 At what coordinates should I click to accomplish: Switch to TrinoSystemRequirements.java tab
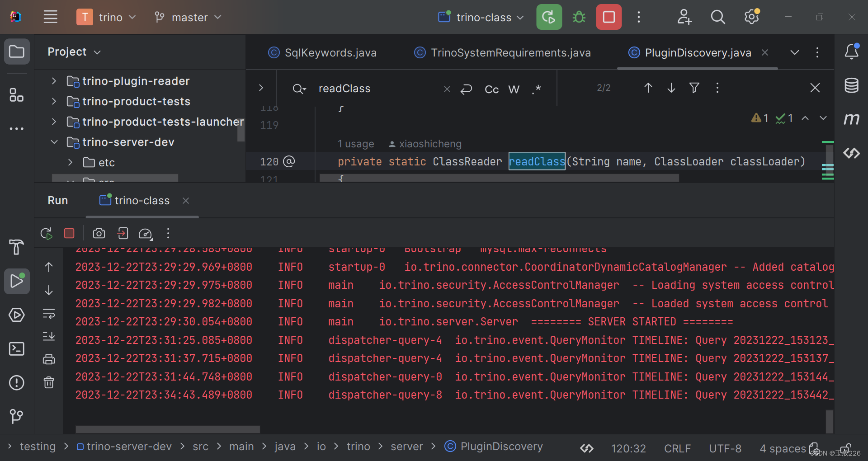coord(502,53)
